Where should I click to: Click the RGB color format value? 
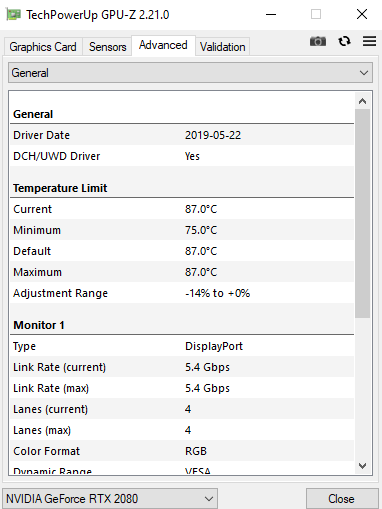point(196,451)
